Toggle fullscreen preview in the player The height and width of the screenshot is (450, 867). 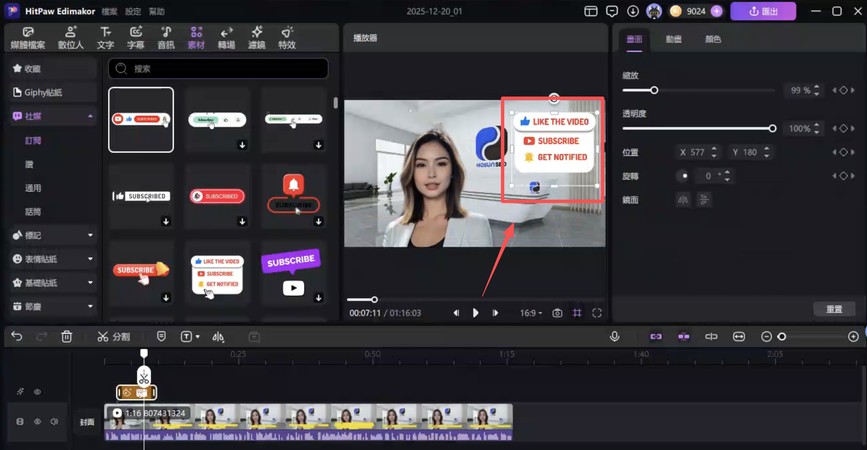point(597,313)
